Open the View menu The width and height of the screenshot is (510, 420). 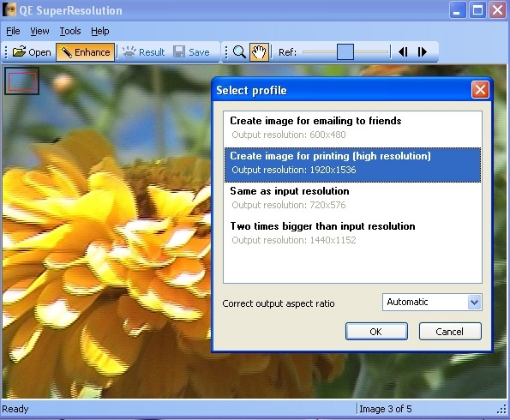[x=39, y=31]
